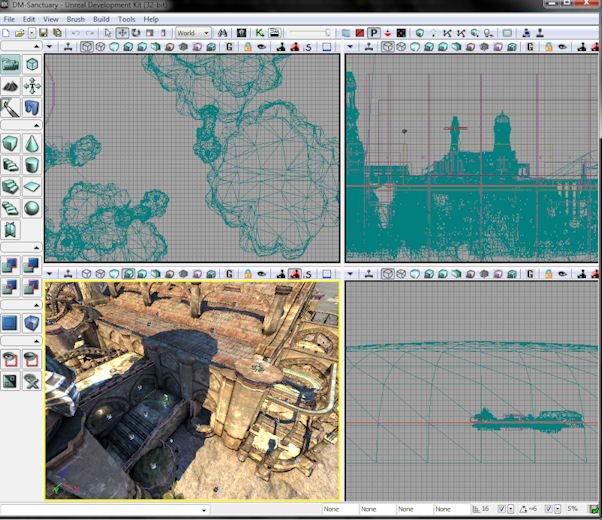
Task: Open the World coordinate system dropdown
Action: click(x=194, y=33)
